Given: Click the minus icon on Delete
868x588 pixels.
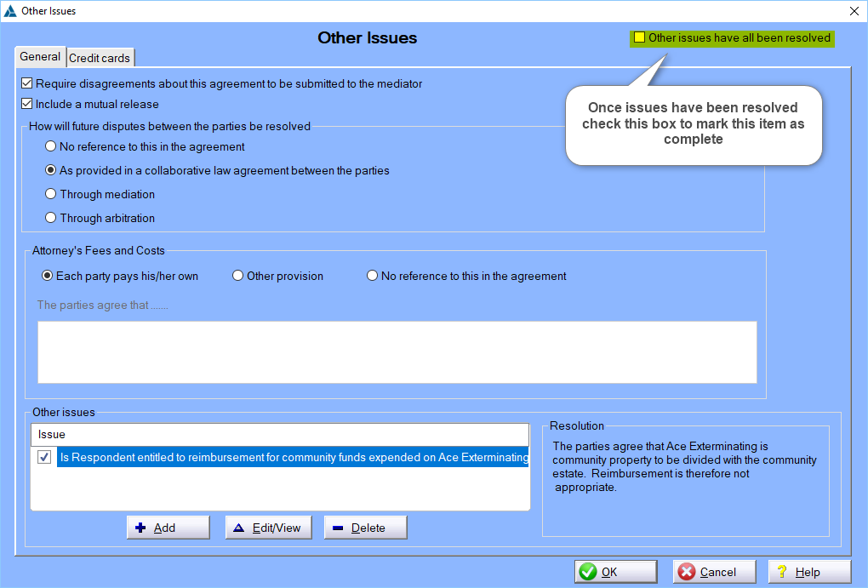Looking at the screenshot, I should click(338, 528).
